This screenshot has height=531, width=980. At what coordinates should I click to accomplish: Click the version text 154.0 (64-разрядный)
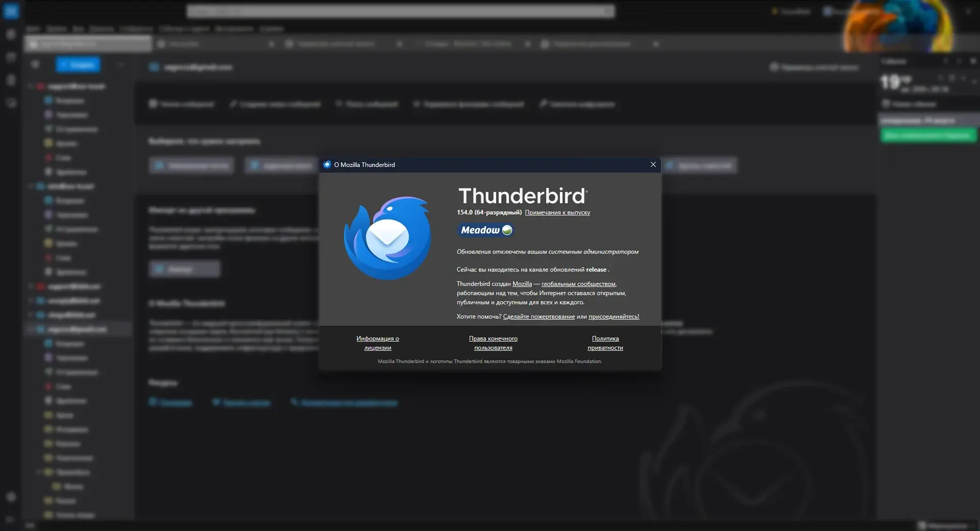click(489, 212)
